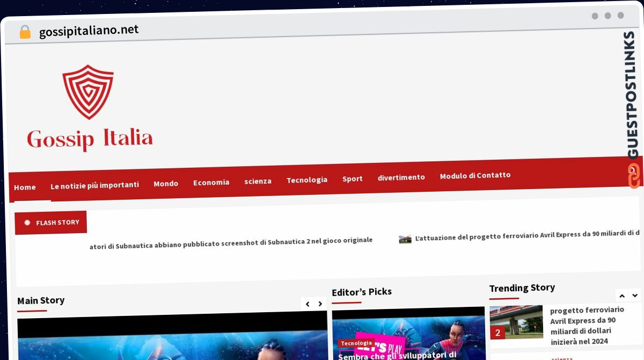Open the Modulo di Contatto page
Image resolution: width=644 pixels, height=360 pixels.
point(475,176)
